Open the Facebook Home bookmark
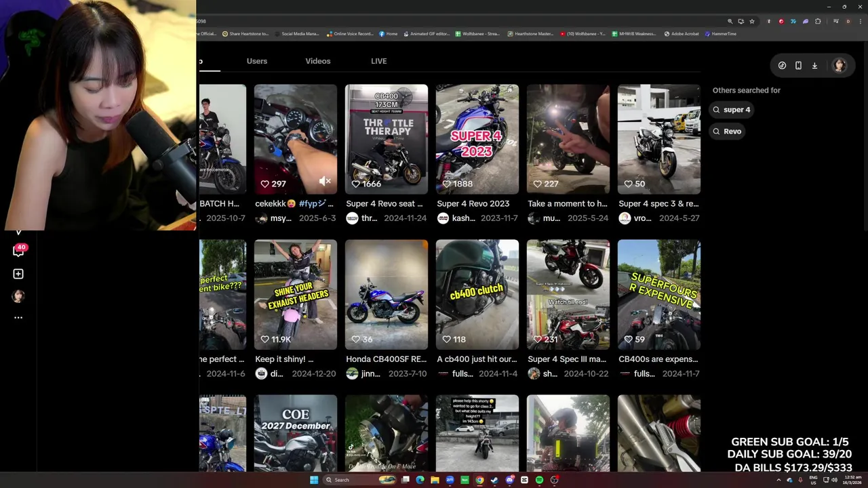This screenshot has height=488, width=868. (x=389, y=34)
